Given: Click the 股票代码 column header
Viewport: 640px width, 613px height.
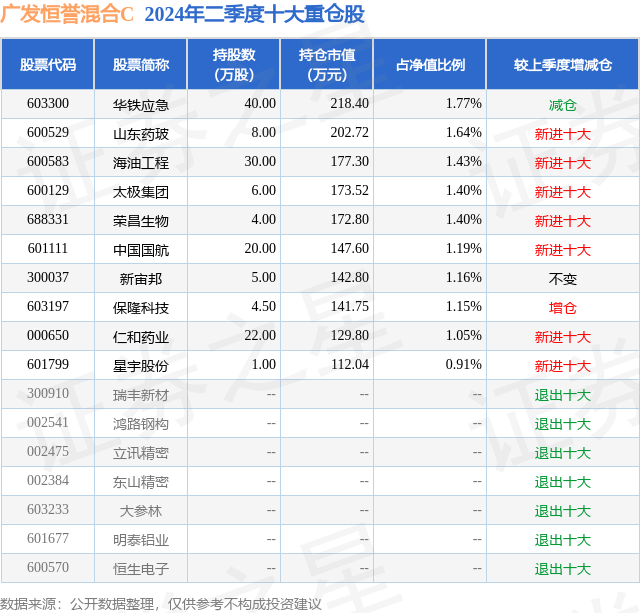Looking at the screenshot, I should coord(48,64).
